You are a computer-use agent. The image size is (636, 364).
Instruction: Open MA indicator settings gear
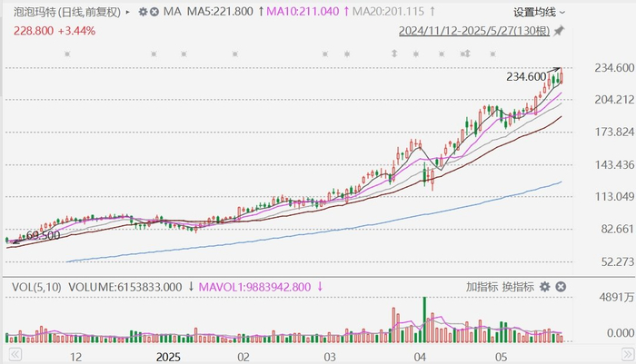point(143,12)
